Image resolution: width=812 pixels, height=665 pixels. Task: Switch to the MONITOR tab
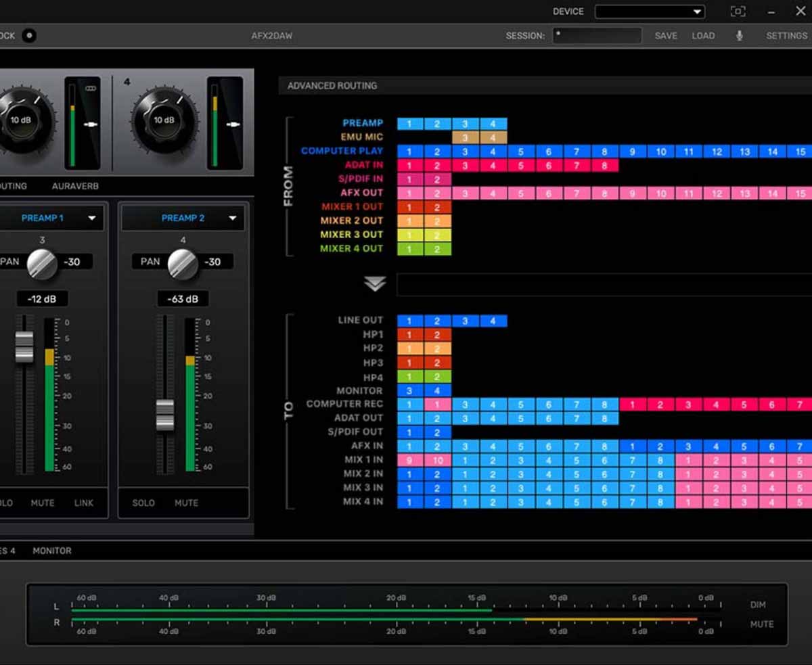coord(51,551)
